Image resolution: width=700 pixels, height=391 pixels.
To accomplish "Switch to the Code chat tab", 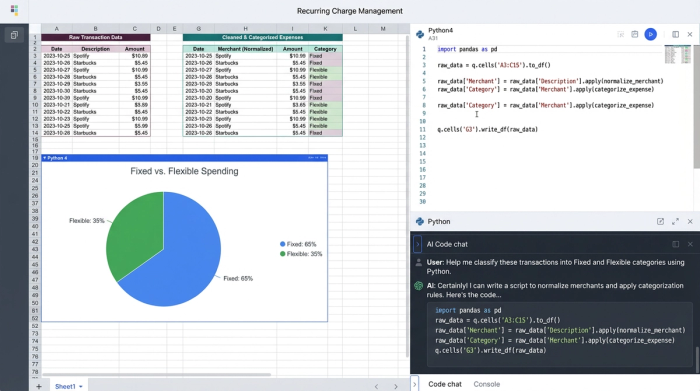I will (445, 384).
